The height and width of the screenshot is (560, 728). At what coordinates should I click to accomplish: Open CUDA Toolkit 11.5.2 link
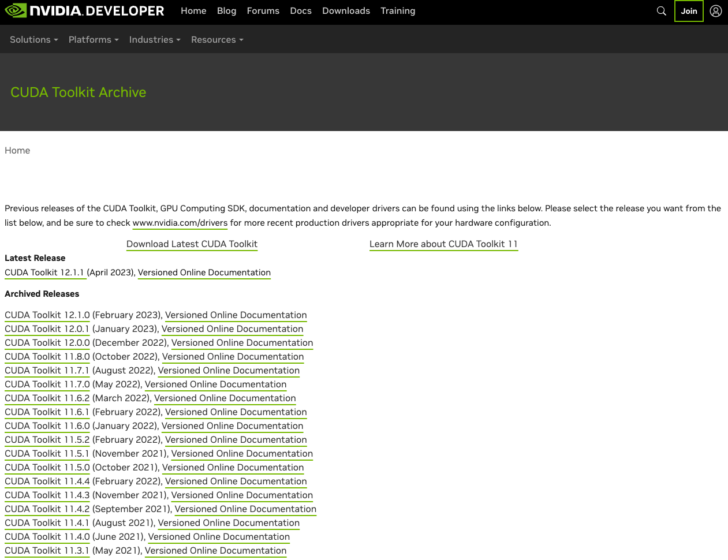click(47, 440)
